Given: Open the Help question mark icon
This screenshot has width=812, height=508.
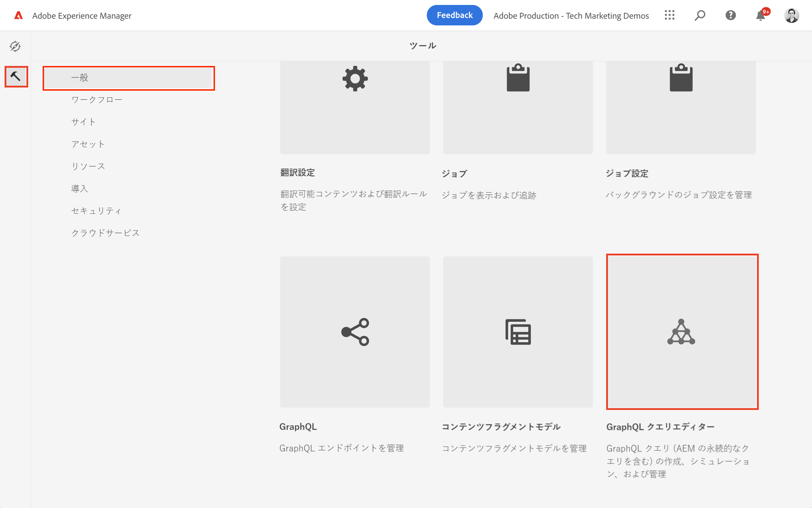Looking at the screenshot, I should [731, 15].
